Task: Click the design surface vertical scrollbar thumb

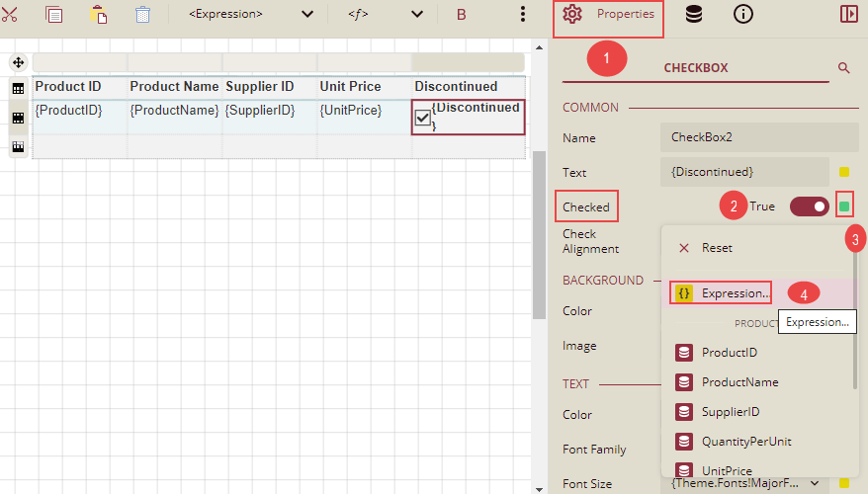Action: 539,234
